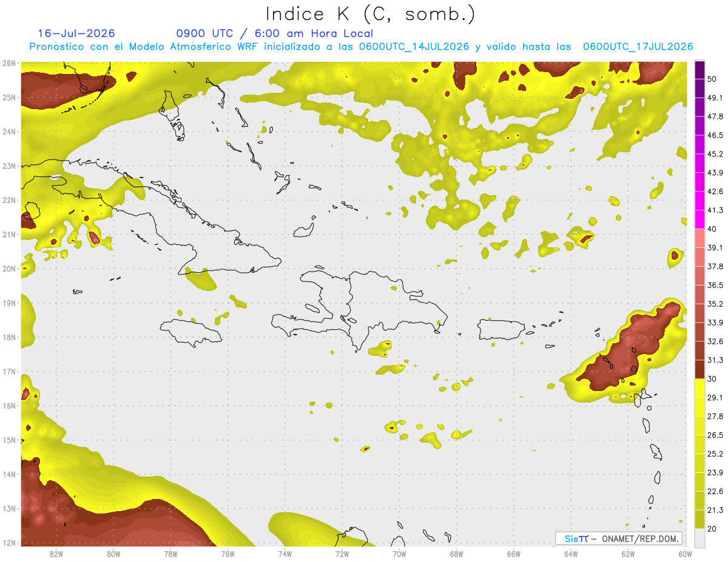Viewport: 728px width, 562px height.
Task: Pick the colorbar segment between 30 and 31.3
Action: click(x=699, y=370)
